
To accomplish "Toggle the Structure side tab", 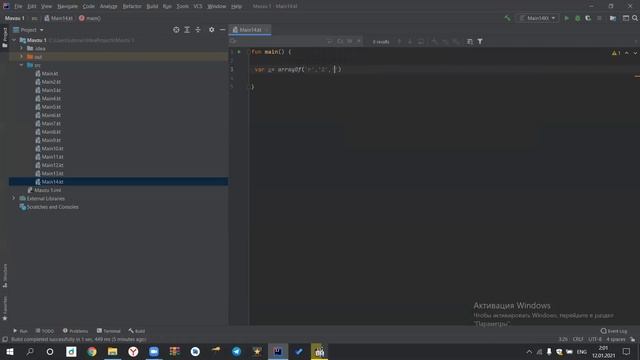I will [x=5, y=276].
